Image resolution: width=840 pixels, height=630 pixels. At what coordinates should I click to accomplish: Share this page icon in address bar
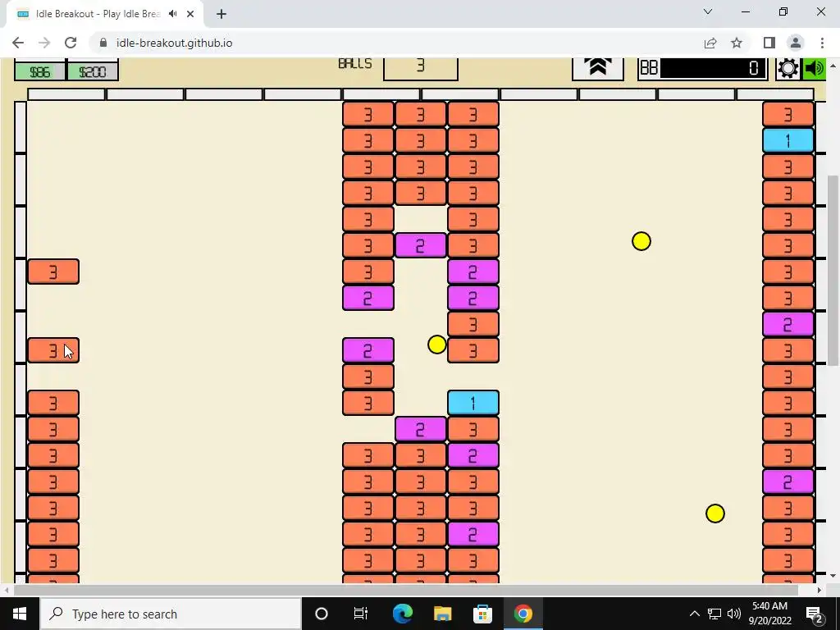click(x=710, y=43)
